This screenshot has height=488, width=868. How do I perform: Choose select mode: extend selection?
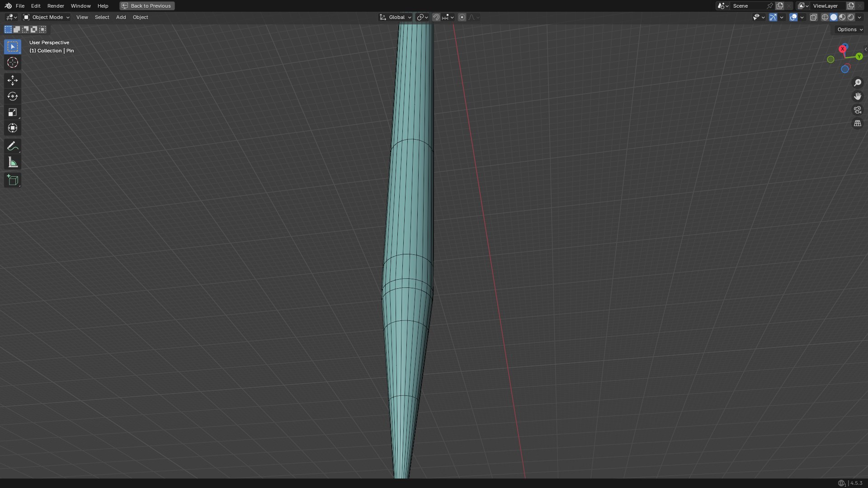tap(17, 29)
